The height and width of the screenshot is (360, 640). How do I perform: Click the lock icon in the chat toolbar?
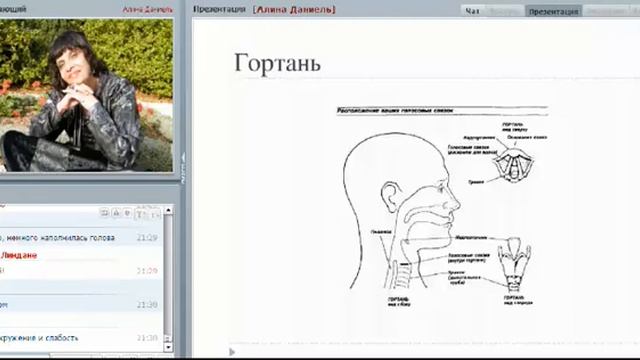[116, 213]
